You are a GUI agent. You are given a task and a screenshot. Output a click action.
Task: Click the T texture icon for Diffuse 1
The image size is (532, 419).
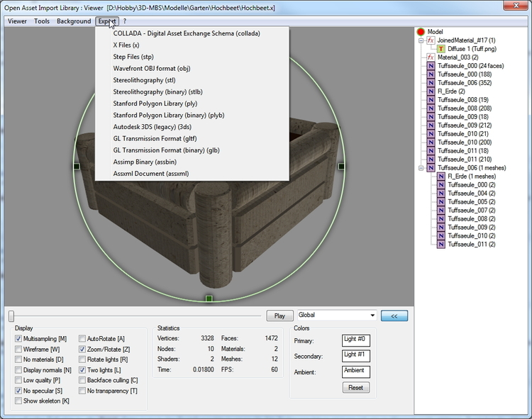pyautogui.click(x=440, y=49)
